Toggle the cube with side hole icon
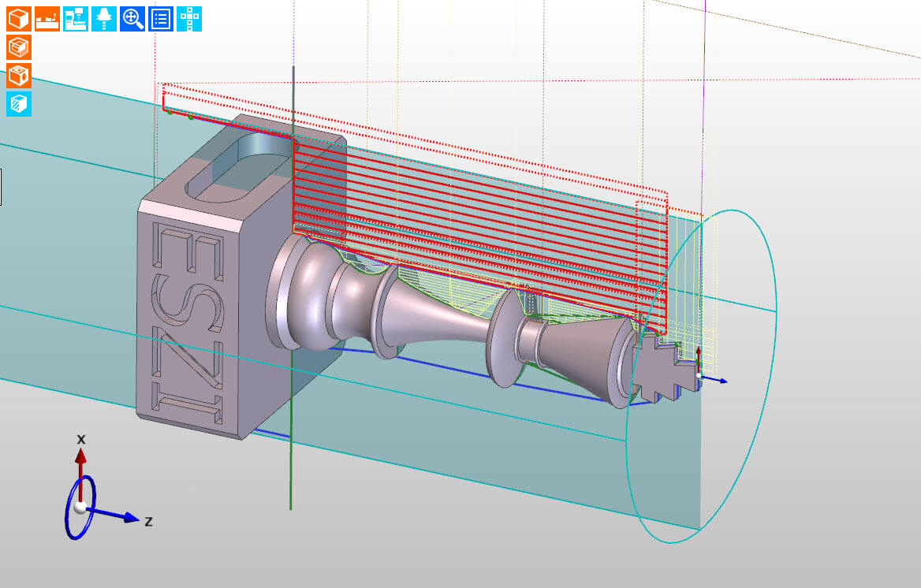Image resolution: width=921 pixels, height=588 pixels. coord(19,76)
